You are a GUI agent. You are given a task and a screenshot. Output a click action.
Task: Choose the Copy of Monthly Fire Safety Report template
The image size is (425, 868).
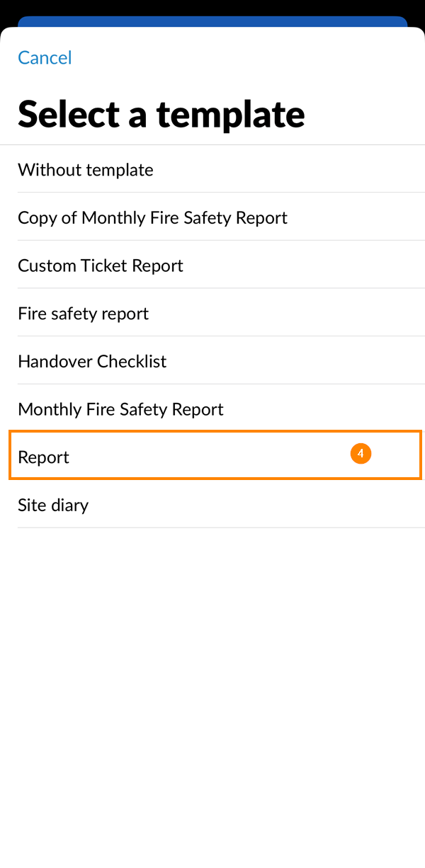coord(152,217)
